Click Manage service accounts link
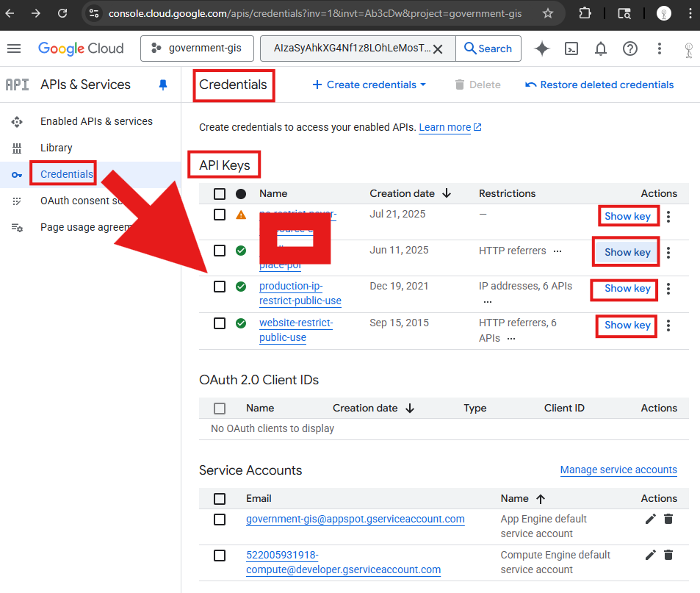The height and width of the screenshot is (593, 700). pos(618,470)
